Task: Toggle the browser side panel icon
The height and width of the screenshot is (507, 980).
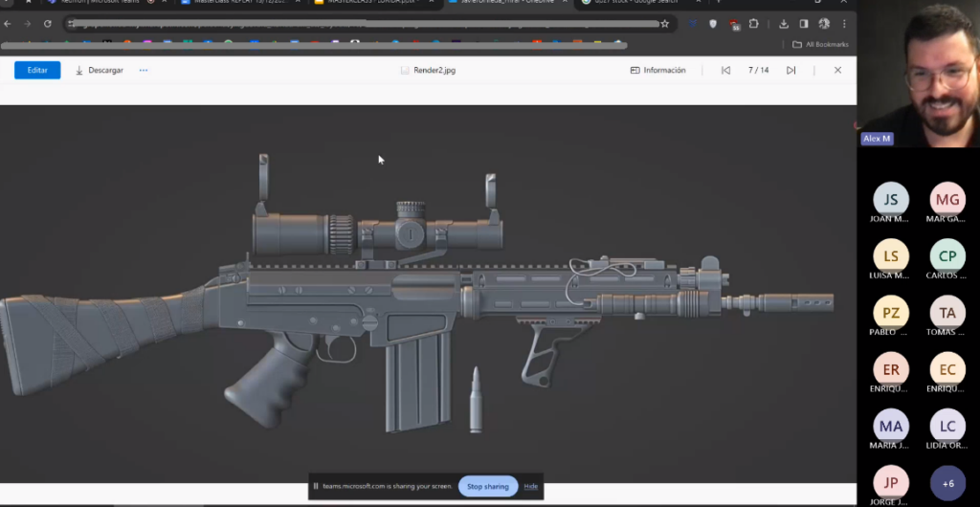Action: pos(804,24)
